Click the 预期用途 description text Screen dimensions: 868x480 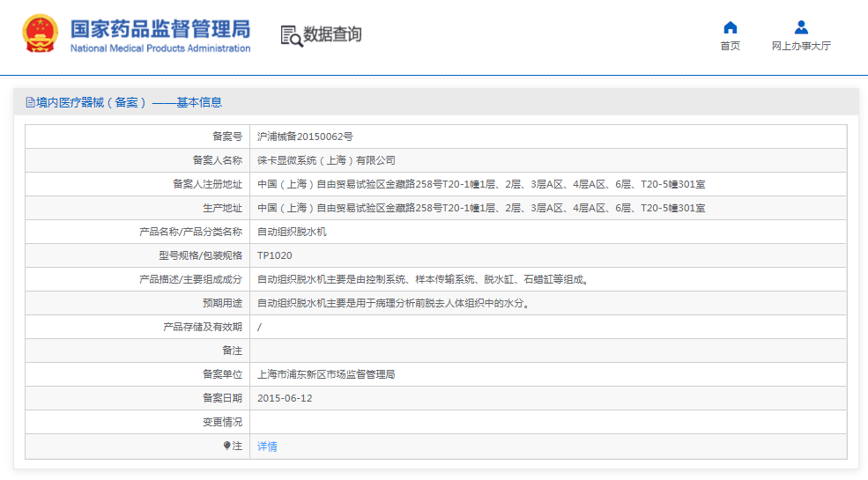393,303
